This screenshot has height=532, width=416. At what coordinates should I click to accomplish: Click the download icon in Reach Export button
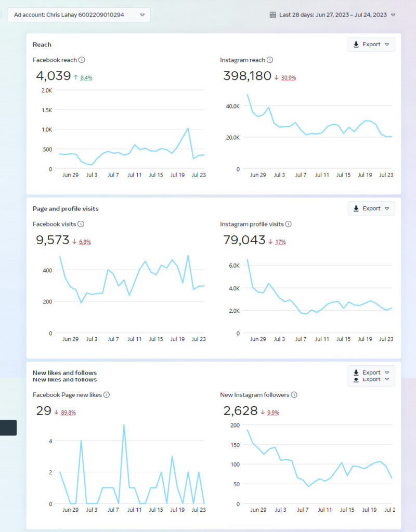click(356, 45)
